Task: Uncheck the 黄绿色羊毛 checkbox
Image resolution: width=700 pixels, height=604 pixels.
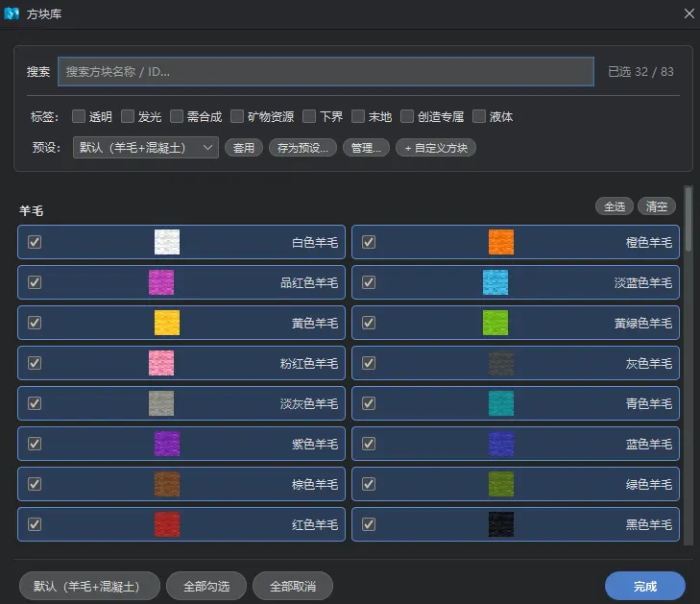Action: pos(369,323)
